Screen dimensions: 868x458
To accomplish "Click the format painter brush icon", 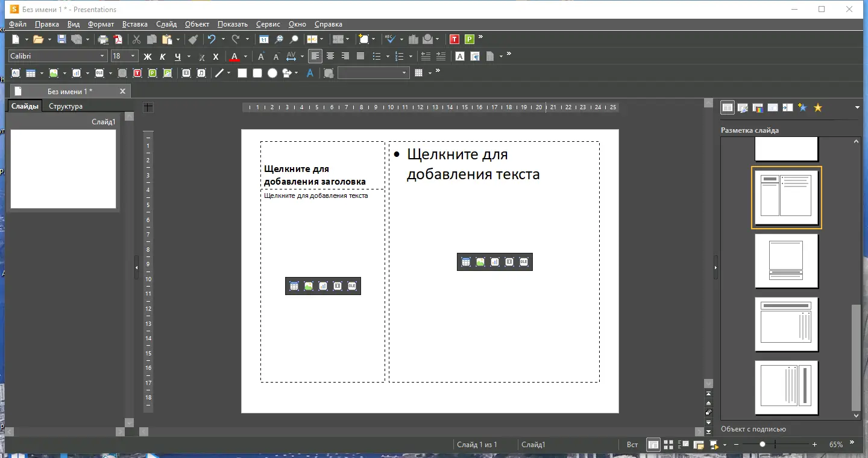I will coord(193,39).
